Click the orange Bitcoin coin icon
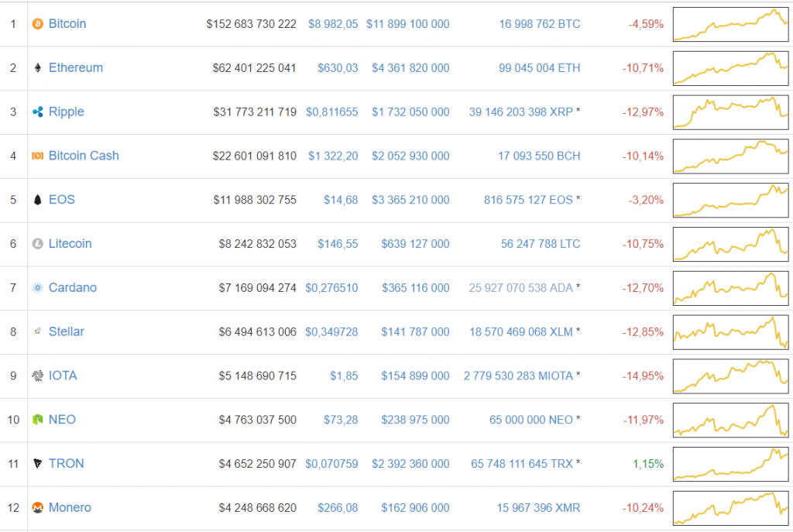 [37, 24]
